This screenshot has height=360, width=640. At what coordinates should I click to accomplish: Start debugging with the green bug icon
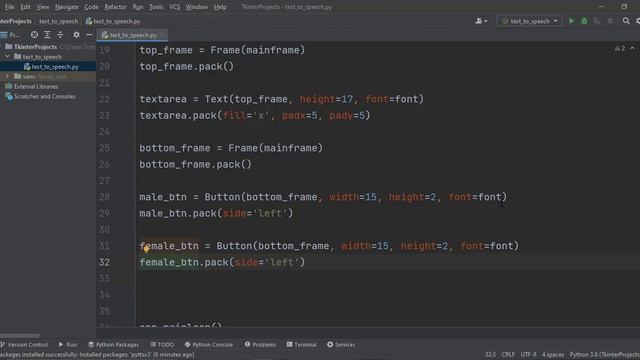coord(584,21)
